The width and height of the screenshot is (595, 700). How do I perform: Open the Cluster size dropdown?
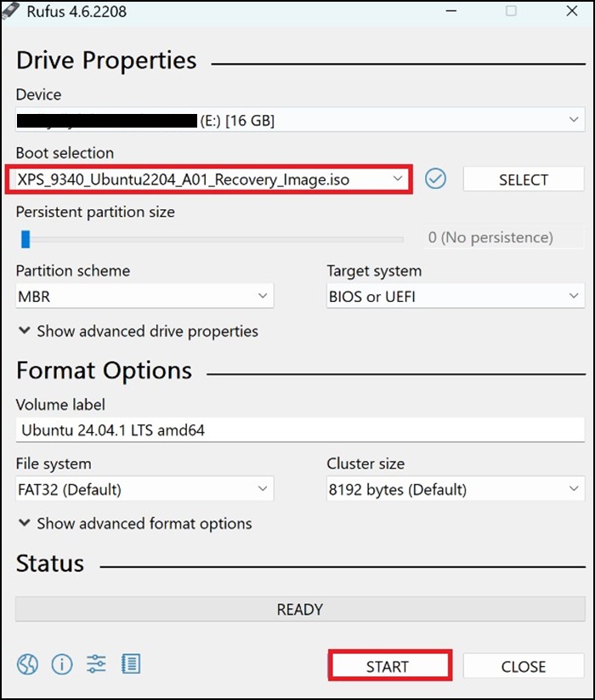coord(456,490)
